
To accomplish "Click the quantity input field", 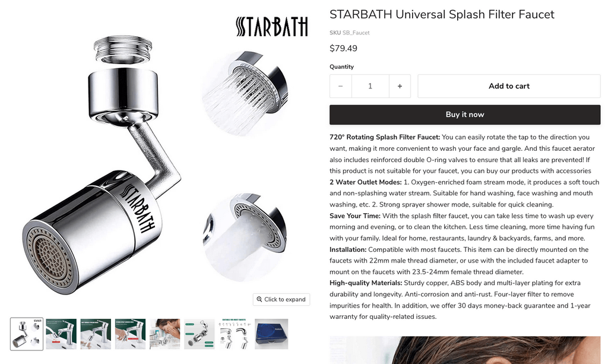I will pos(370,86).
